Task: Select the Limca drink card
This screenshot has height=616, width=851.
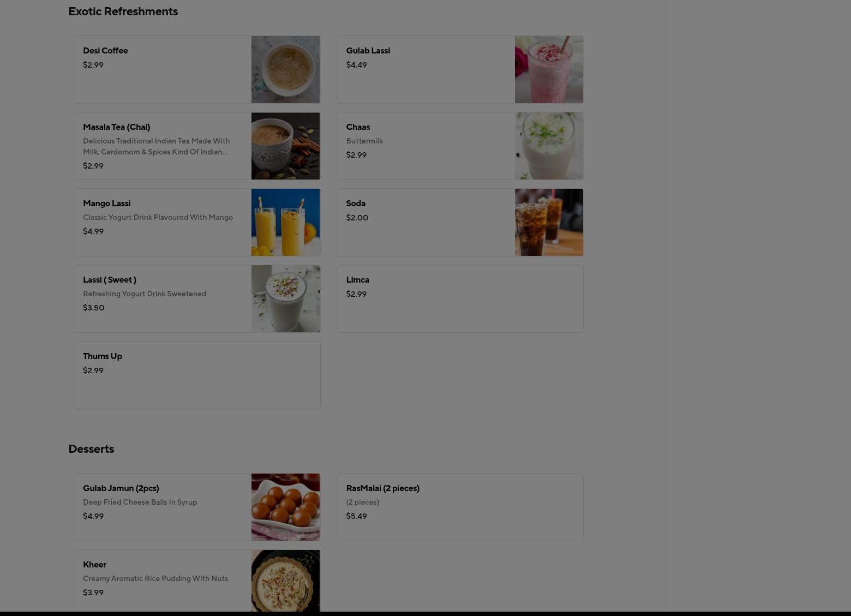Action: (460, 298)
